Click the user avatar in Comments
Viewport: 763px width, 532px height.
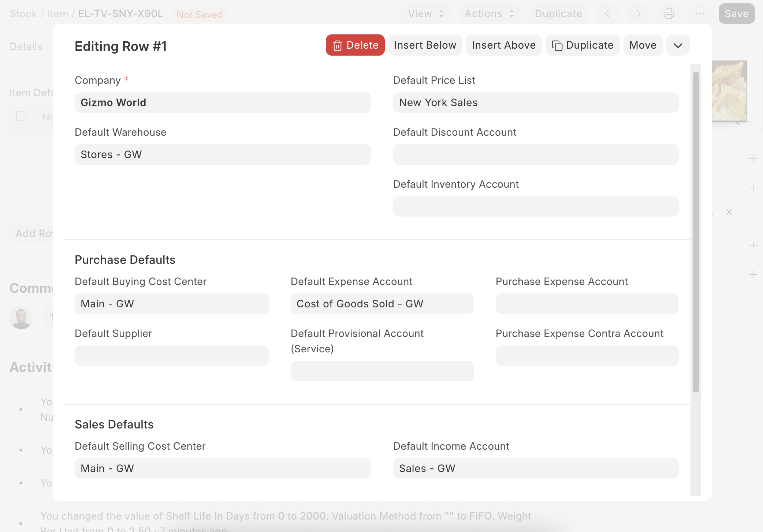pyautogui.click(x=21, y=317)
